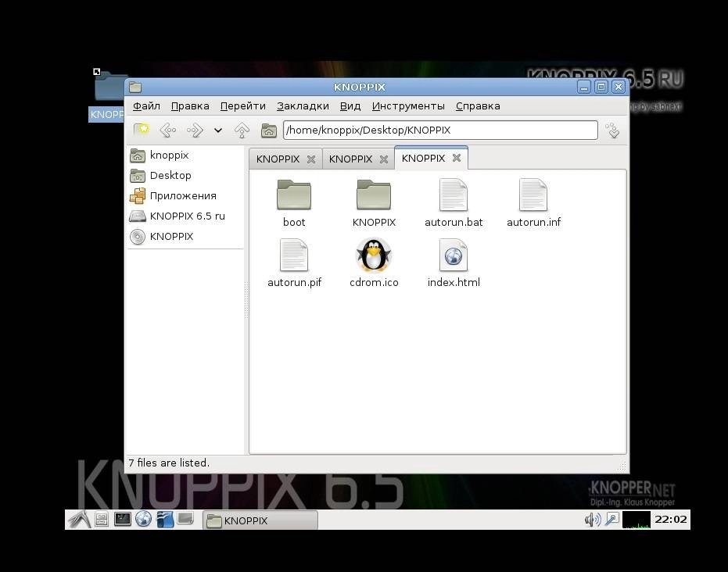Launch the web browser globe icon
The height and width of the screenshot is (572, 728).
143,519
